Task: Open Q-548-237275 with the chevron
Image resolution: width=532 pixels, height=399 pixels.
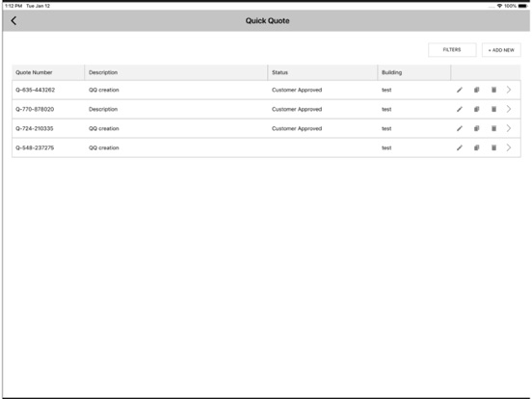Action: (509, 147)
